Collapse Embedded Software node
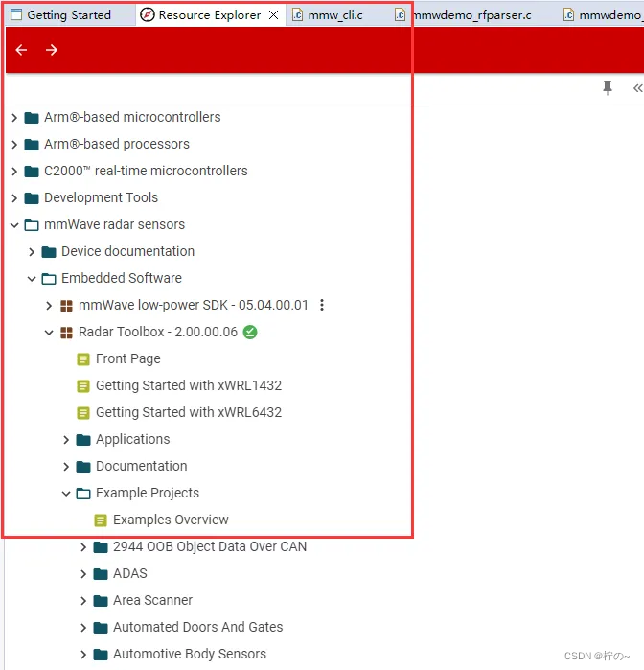 [x=32, y=279]
